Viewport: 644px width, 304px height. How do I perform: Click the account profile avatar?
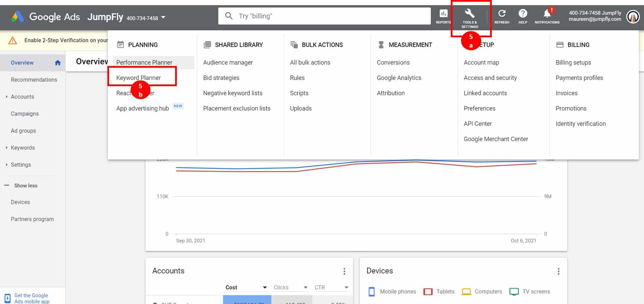coord(633,16)
